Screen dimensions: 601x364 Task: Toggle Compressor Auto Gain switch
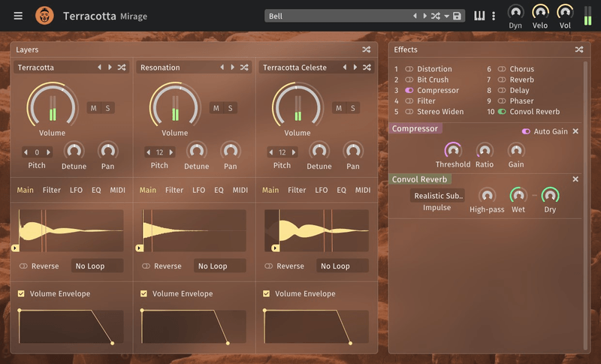pos(527,131)
